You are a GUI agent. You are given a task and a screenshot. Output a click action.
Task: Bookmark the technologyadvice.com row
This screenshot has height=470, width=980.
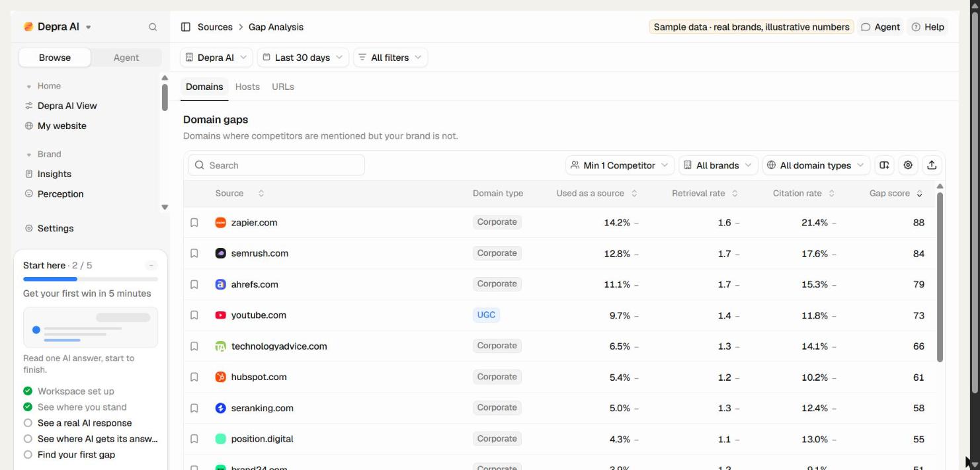pyautogui.click(x=194, y=346)
